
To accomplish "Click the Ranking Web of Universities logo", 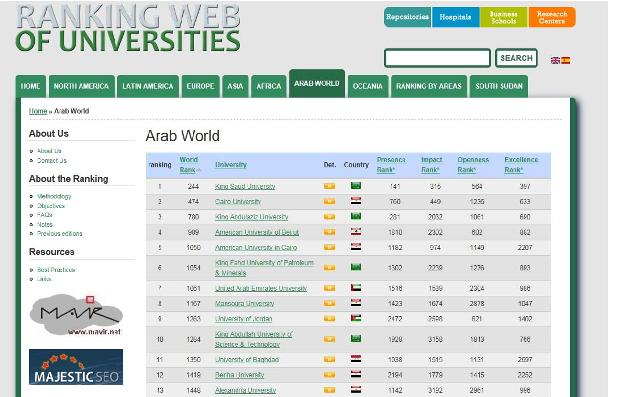I will pyautogui.click(x=128, y=29).
